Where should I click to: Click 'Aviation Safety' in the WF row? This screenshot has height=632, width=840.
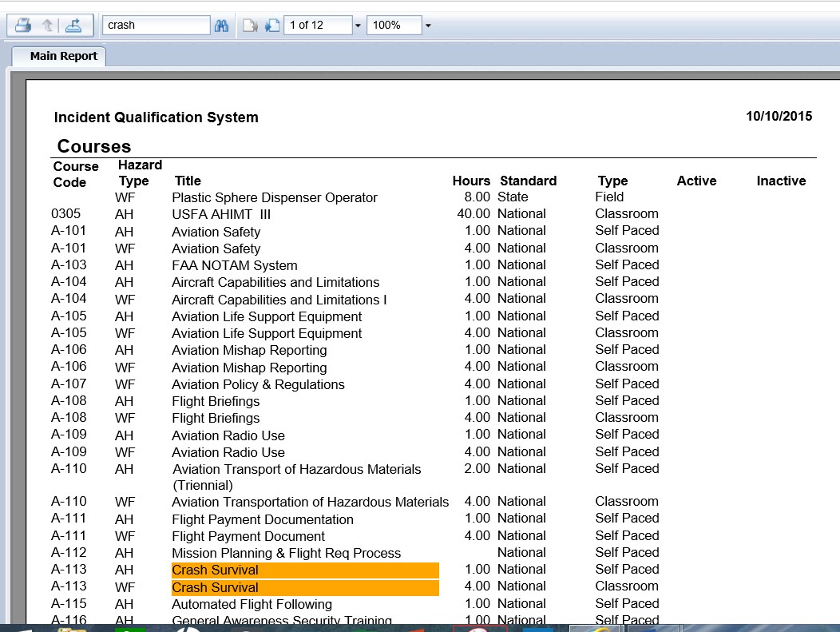216,248
